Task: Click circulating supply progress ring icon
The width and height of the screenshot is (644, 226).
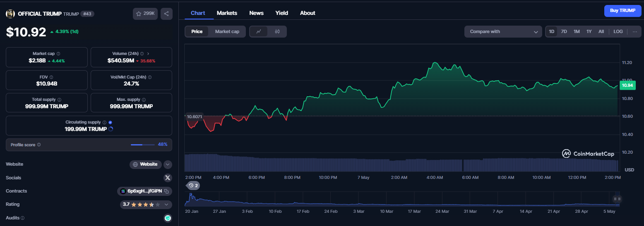Action: 111,129
